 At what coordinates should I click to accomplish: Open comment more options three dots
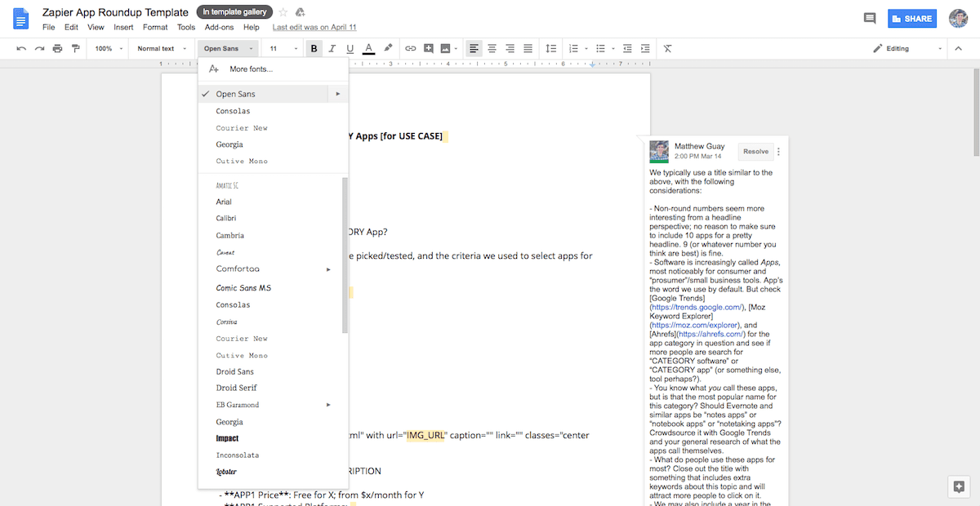[778, 151]
